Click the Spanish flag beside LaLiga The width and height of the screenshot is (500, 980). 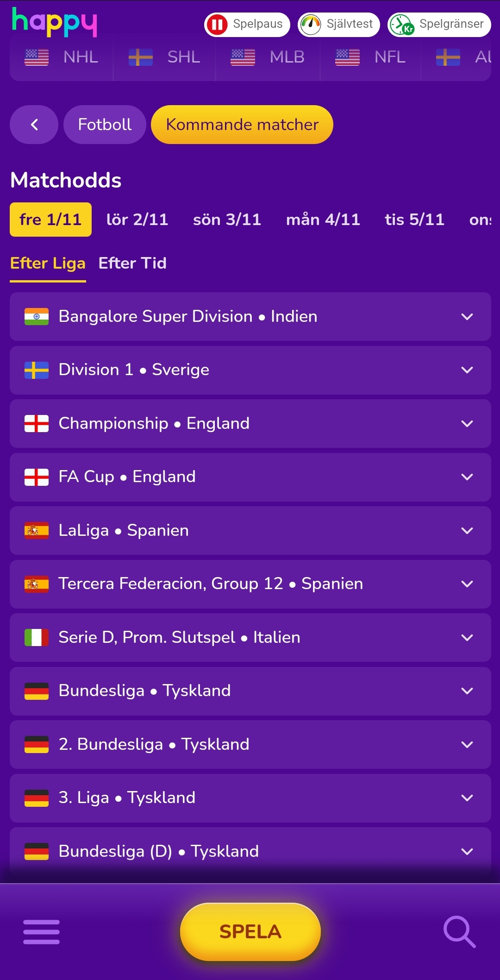37,530
